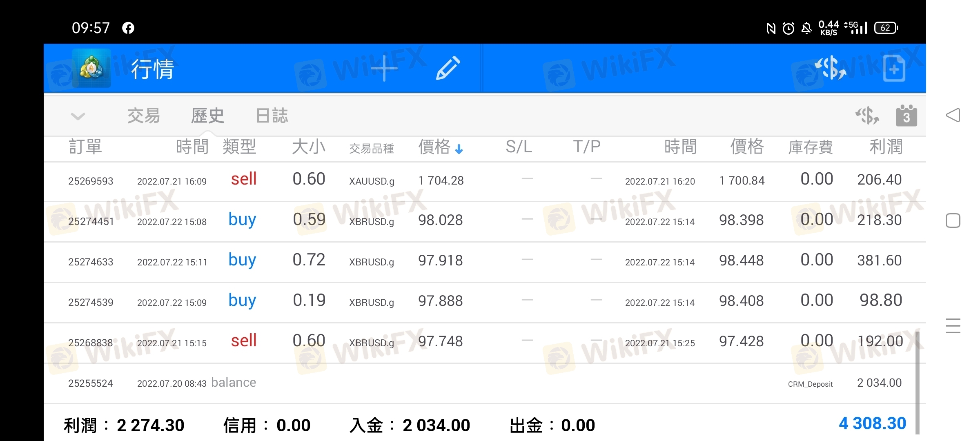980x441 pixels.
Task: Tap the currency exchange icon in blue header
Action: [830, 68]
